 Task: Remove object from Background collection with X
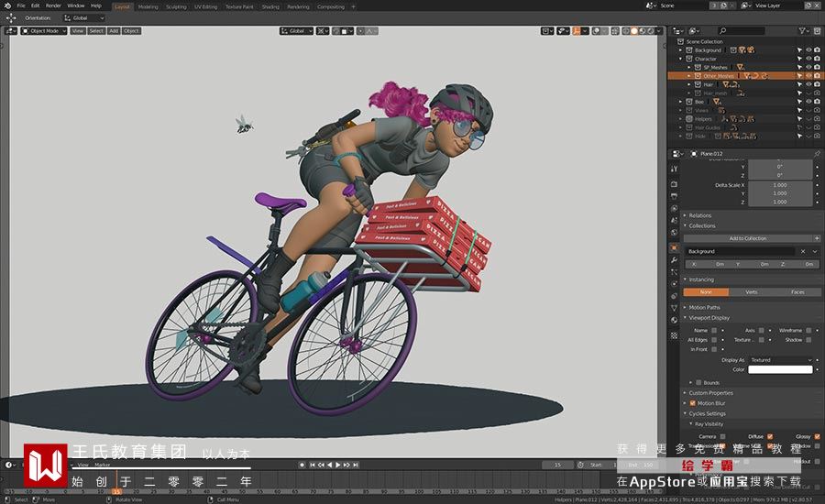click(x=803, y=251)
